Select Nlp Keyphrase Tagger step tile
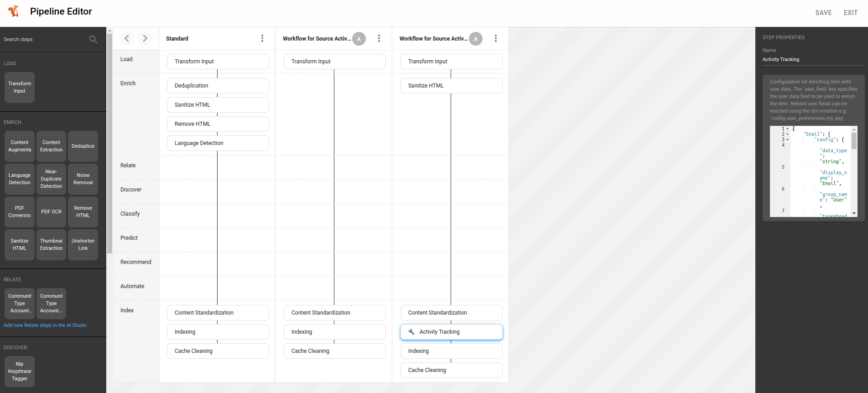 click(20, 372)
